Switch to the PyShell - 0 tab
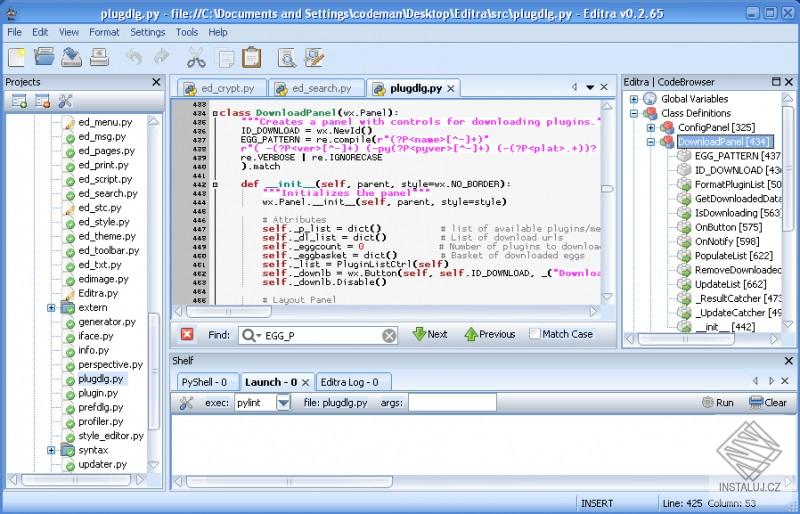The height and width of the screenshot is (514, 800). [x=207, y=382]
